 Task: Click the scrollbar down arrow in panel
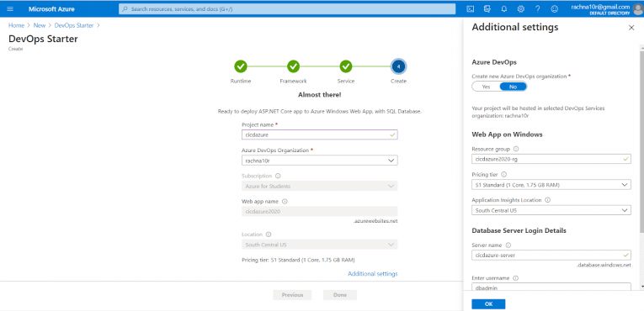641,287
